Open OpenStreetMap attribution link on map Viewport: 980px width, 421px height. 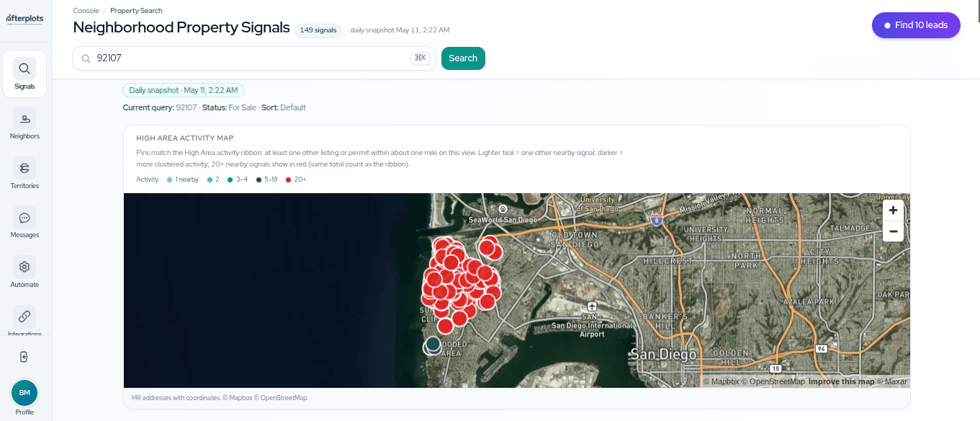click(x=773, y=381)
